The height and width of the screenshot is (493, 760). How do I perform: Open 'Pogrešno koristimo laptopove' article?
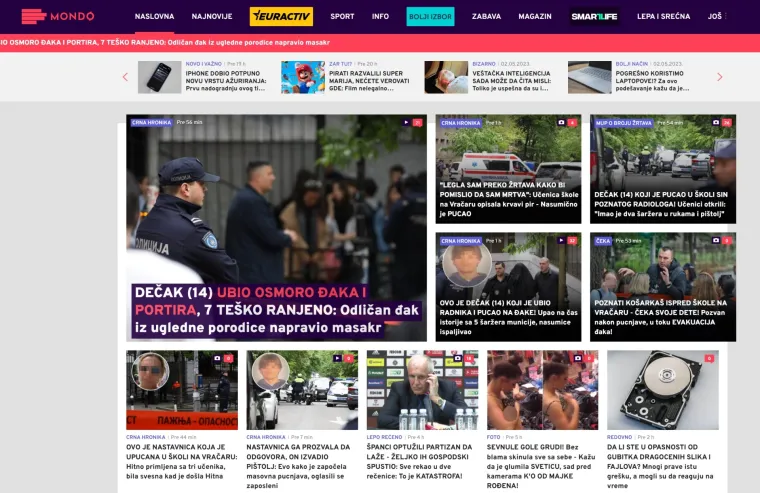point(652,81)
